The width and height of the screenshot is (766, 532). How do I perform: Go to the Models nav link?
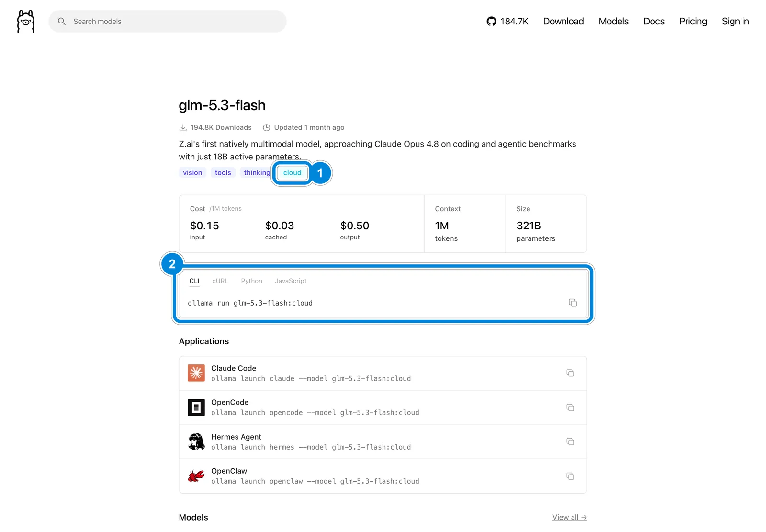pos(613,22)
